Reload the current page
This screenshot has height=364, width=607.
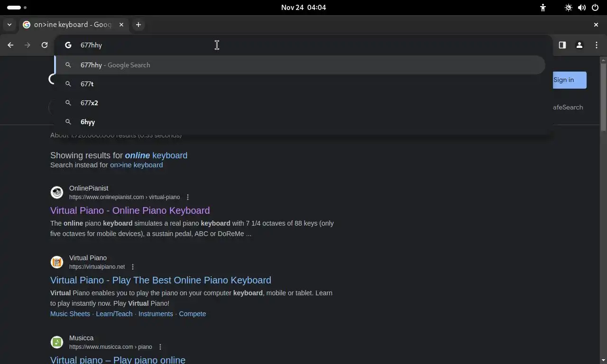[45, 45]
